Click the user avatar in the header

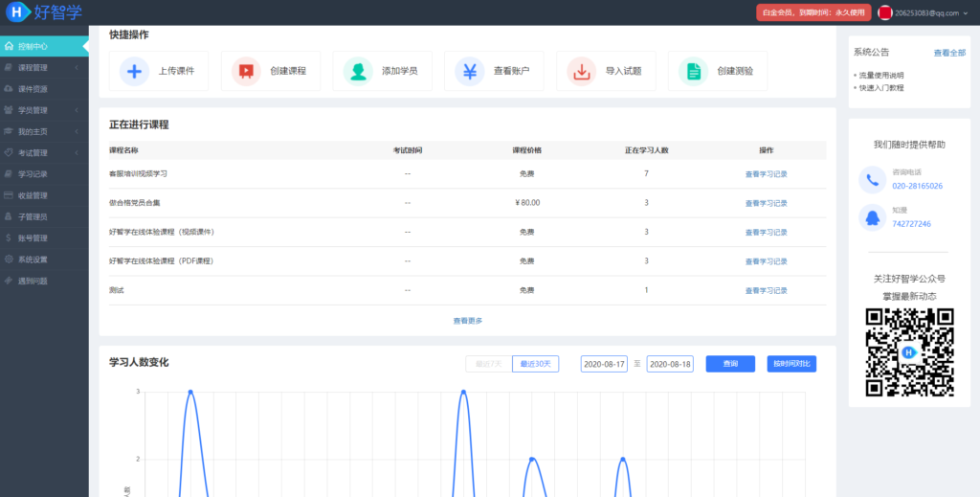click(884, 12)
